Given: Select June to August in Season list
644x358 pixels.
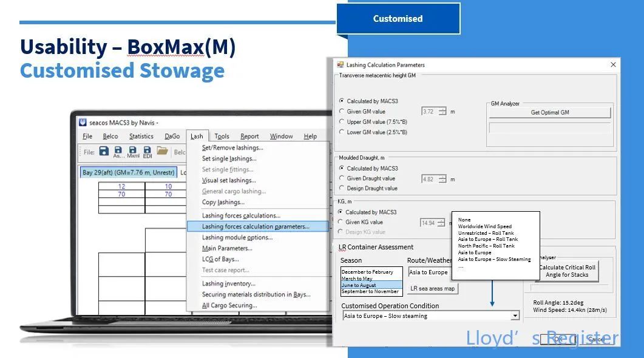Looking at the screenshot, I should (x=371, y=285).
